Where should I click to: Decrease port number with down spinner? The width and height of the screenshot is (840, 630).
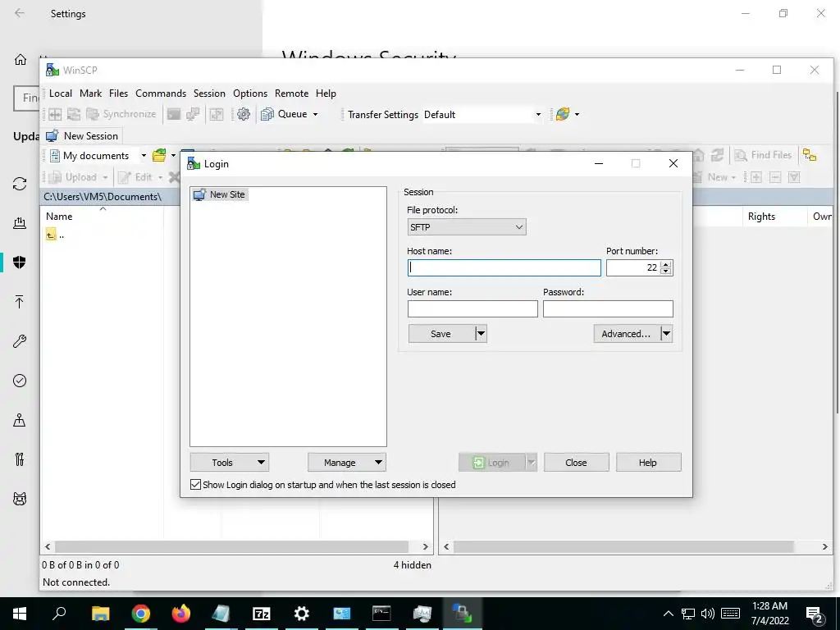[x=666, y=272]
